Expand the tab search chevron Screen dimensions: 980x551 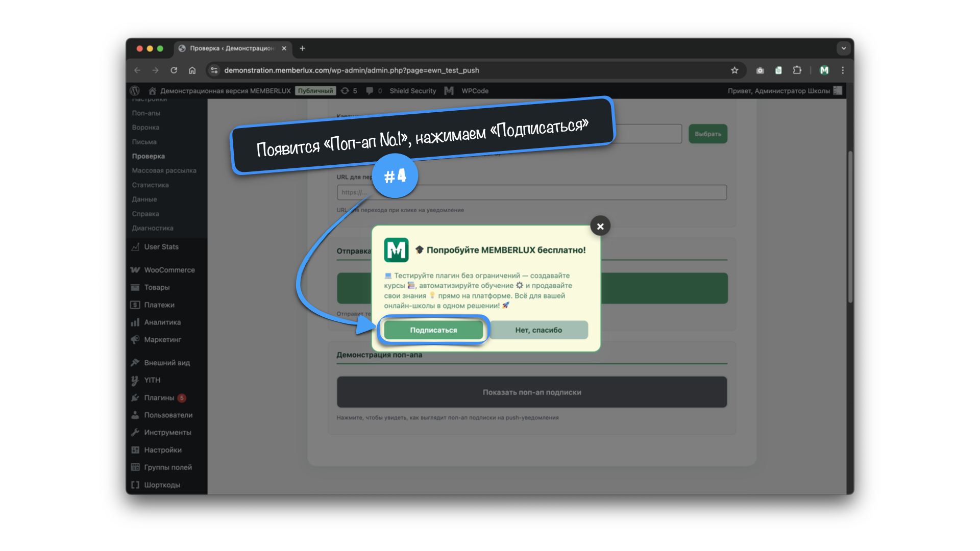pos(843,48)
